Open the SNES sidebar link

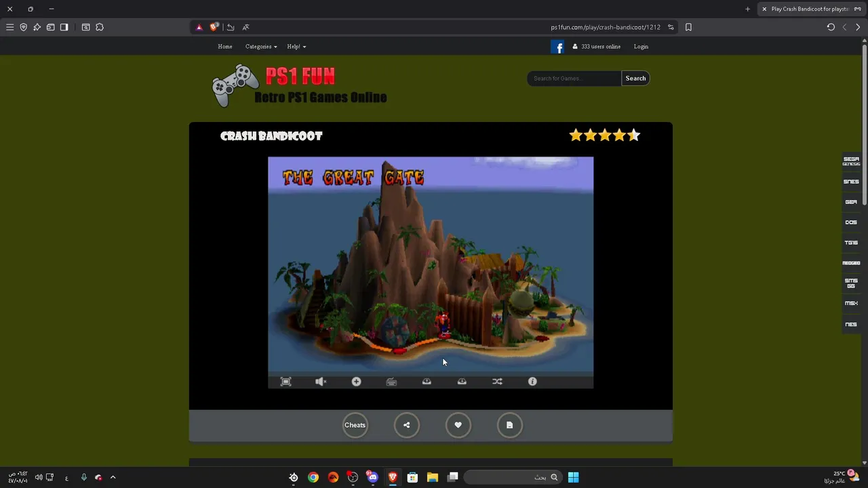pos(851,182)
